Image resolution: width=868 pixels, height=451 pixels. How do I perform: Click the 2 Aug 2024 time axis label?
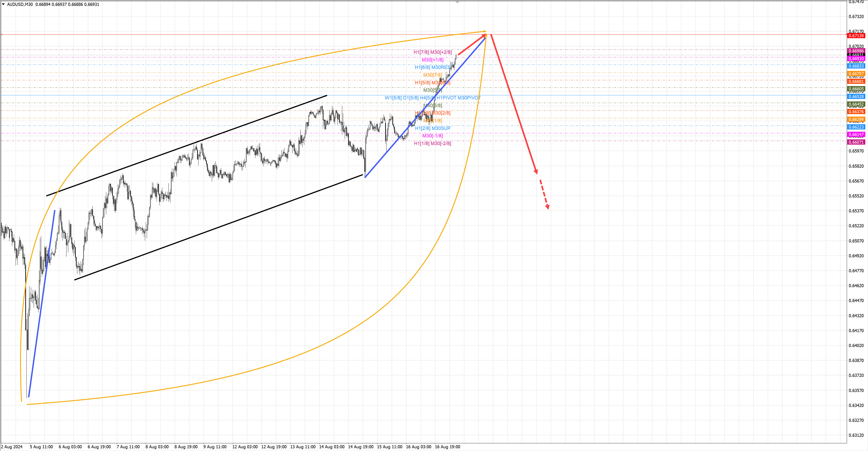coord(12,447)
